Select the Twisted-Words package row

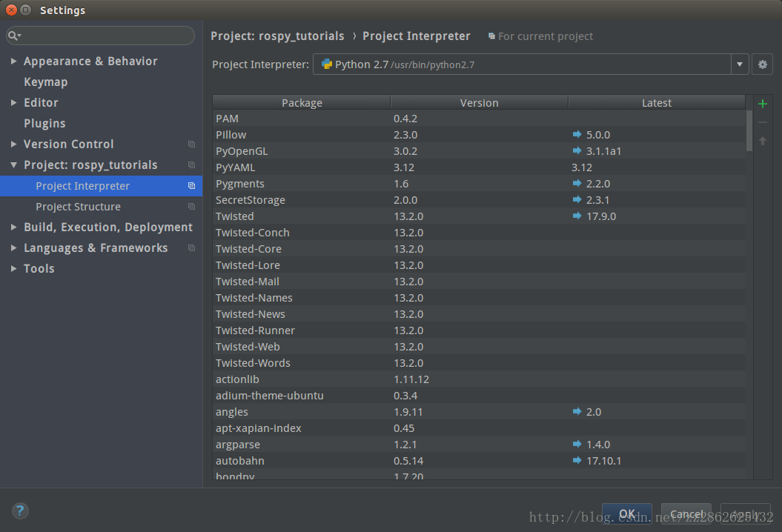coord(480,363)
